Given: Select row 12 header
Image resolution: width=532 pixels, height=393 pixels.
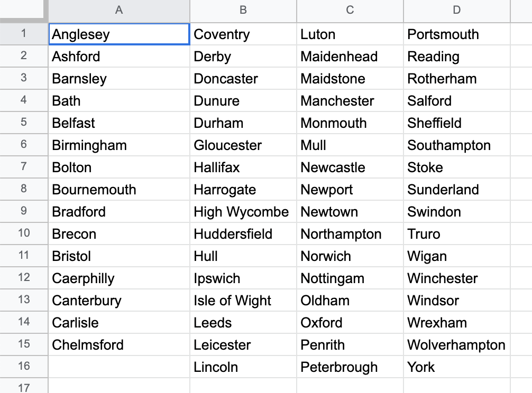Looking at the screenshot, I should point(24,278).
